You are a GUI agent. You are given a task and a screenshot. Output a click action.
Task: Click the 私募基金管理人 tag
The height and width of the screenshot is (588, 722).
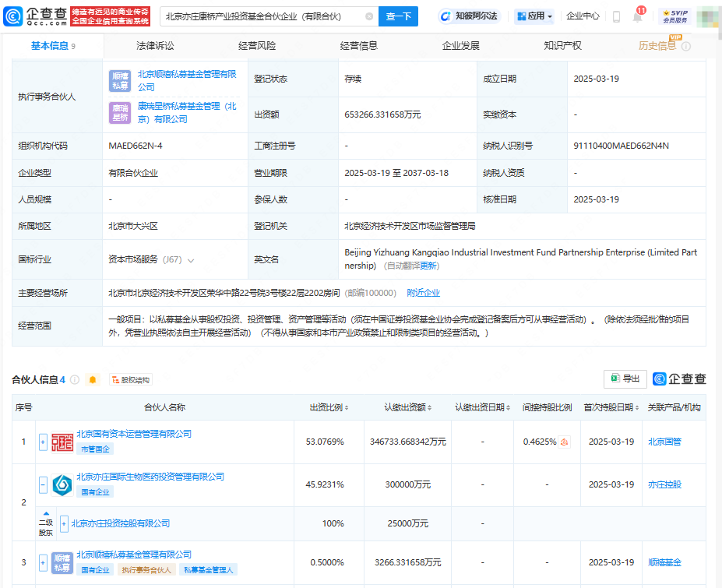coord(208,569)
